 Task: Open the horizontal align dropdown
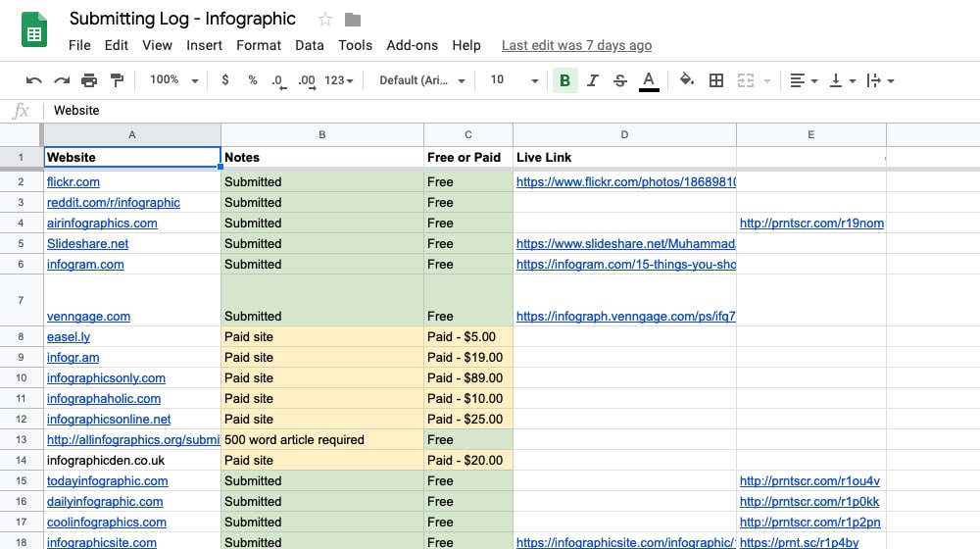pos(804,80)
